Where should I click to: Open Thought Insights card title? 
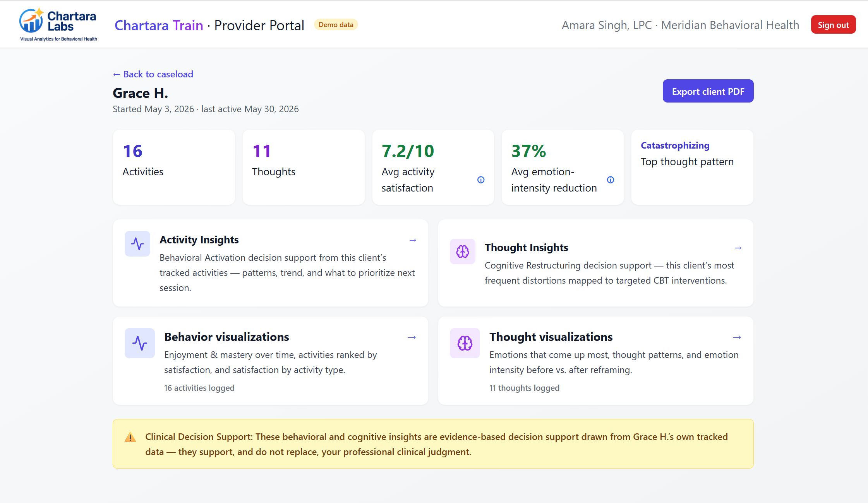coord(526,248)
